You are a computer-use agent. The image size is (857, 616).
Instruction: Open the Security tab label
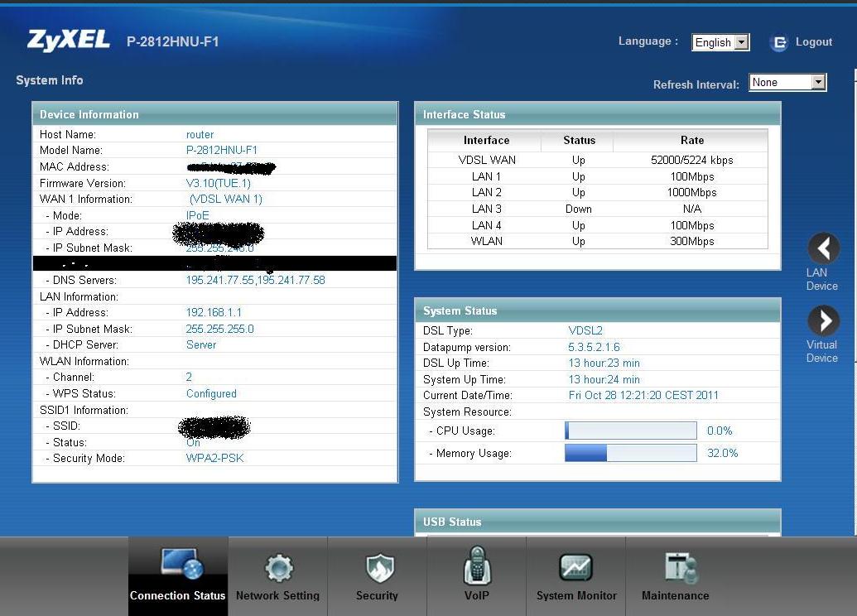click(377, 595)
